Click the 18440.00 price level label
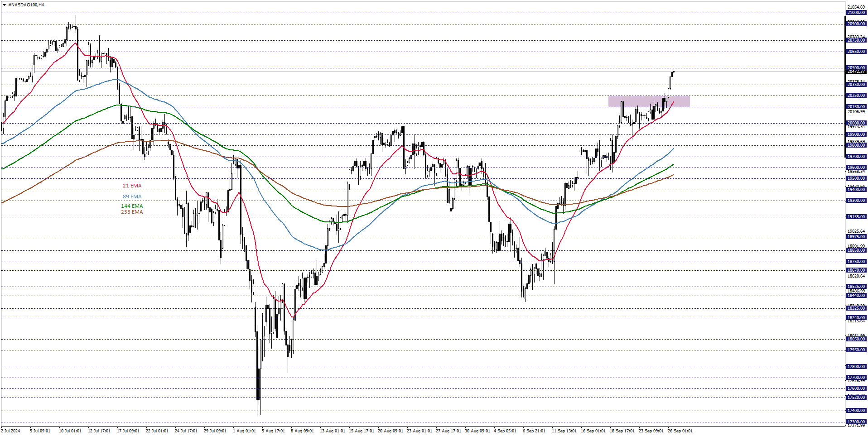 click(x=856, y=296)
